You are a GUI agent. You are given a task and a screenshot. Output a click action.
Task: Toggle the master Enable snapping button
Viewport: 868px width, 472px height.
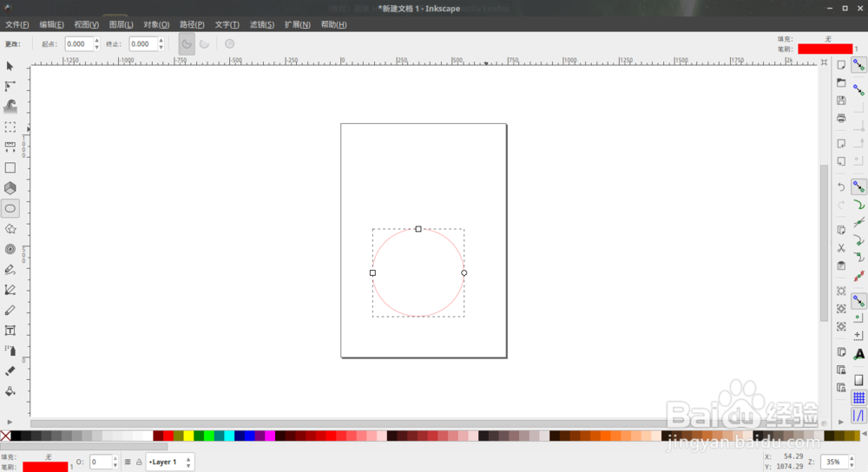click(858, 65)
